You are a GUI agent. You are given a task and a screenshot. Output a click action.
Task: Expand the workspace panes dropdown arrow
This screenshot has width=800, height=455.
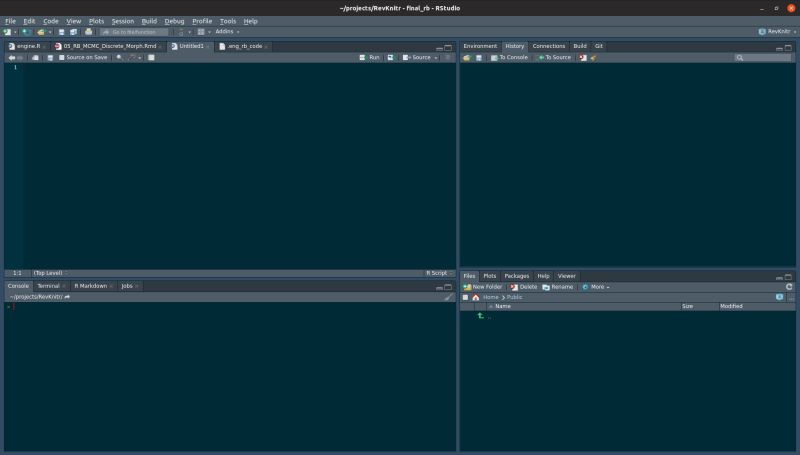[209, 32]
